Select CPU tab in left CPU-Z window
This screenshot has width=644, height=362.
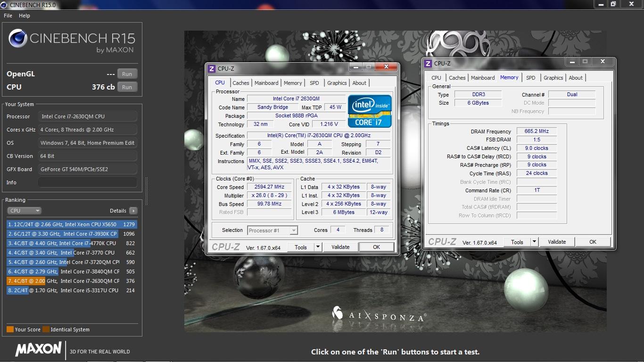click(220, 82)
